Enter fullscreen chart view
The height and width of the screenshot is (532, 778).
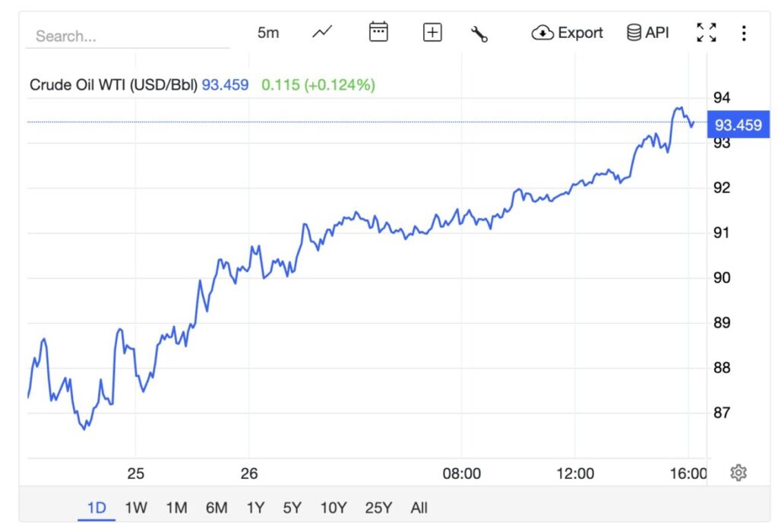coord(707,33)
